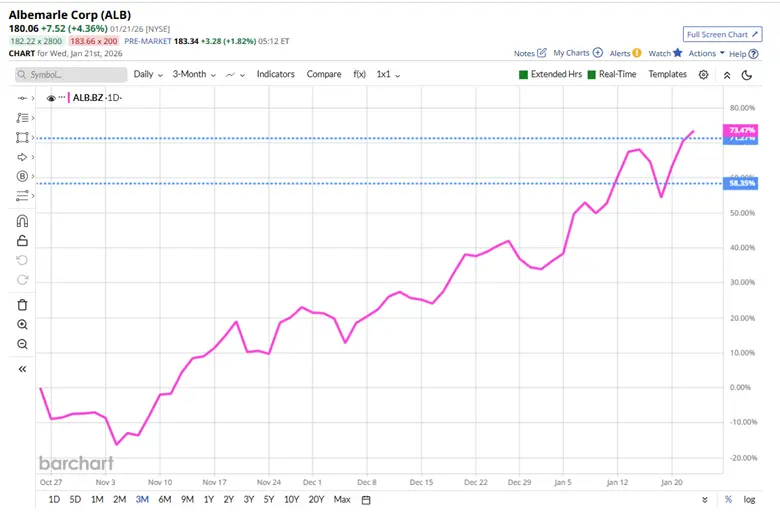This screenshot has height=531, width=780.
Task: Click the Full Screen Chart button
Action: (722, 34)
